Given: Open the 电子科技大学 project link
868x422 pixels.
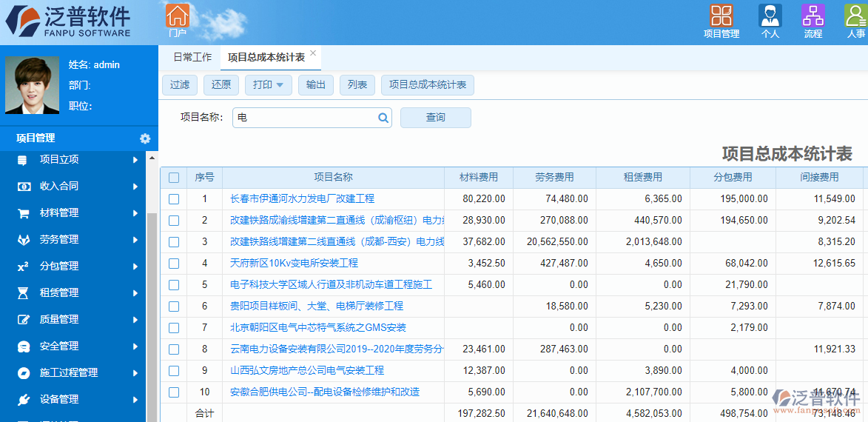Looking at the screenshot, I should pyautogui.click(x=331, y=285).
